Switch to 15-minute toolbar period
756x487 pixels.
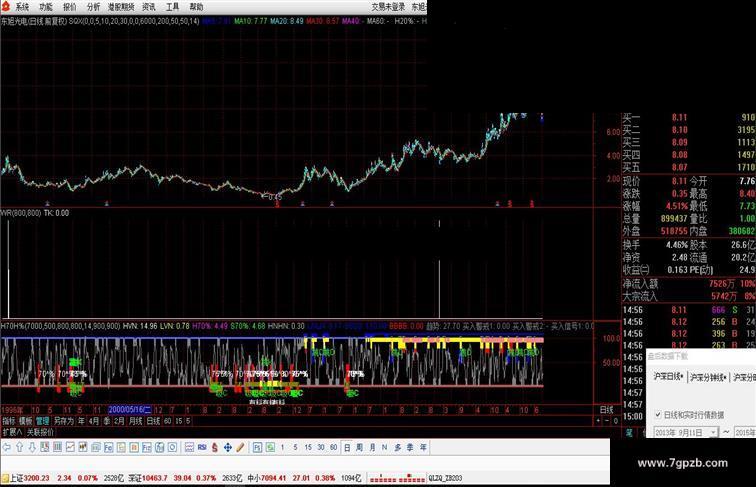[308, 447]
